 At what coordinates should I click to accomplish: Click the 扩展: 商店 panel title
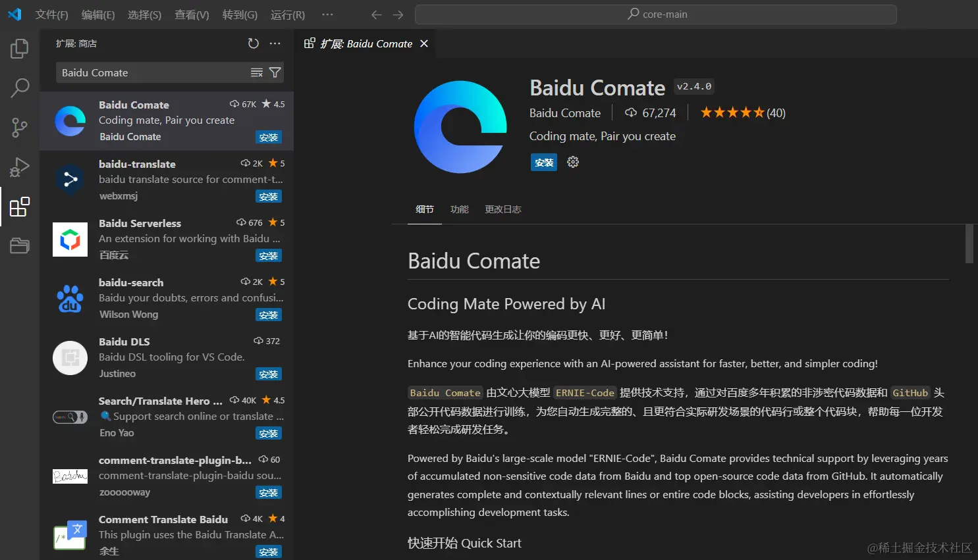76,43
